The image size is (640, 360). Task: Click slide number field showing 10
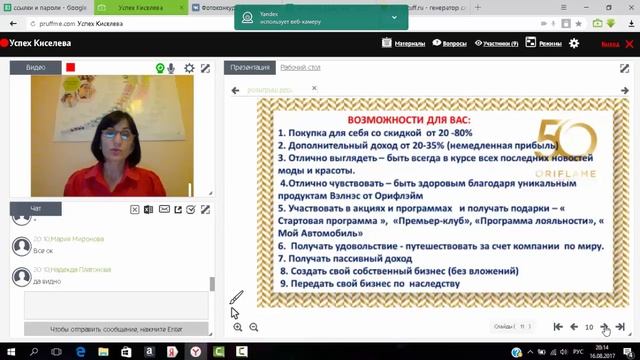589,327
